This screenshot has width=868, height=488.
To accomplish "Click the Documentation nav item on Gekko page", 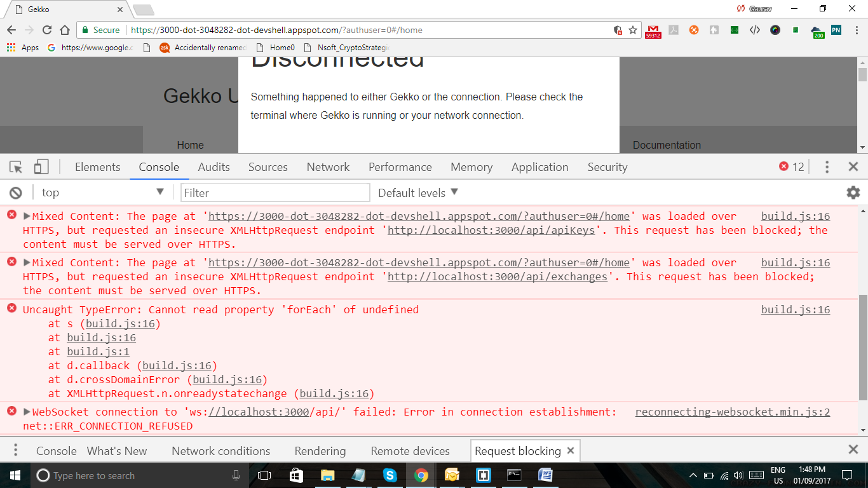I will click(667, 145).
